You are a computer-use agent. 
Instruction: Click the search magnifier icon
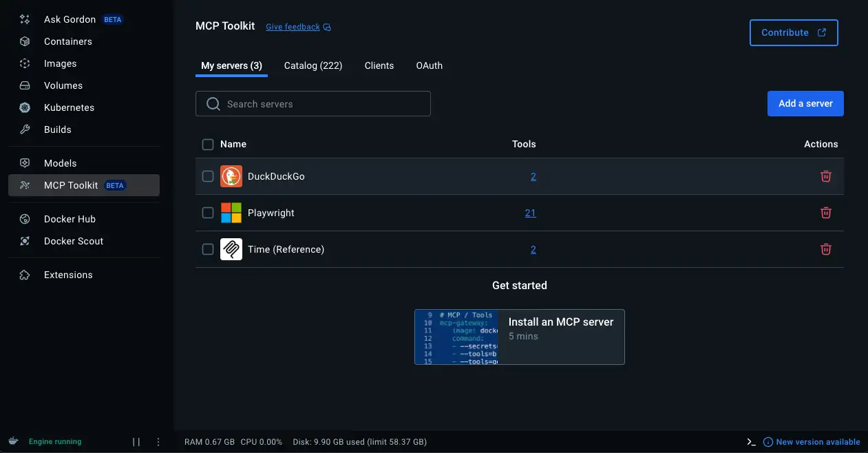click(213, 104)
